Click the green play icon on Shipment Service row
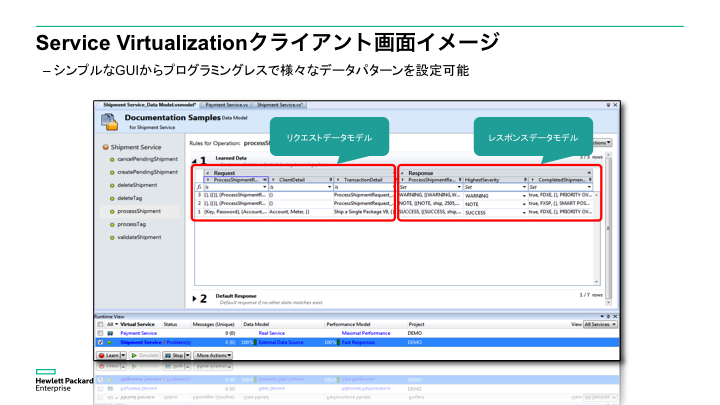This screenshot has width=720, height=405. pyautogui.click(x=110, y=343)
